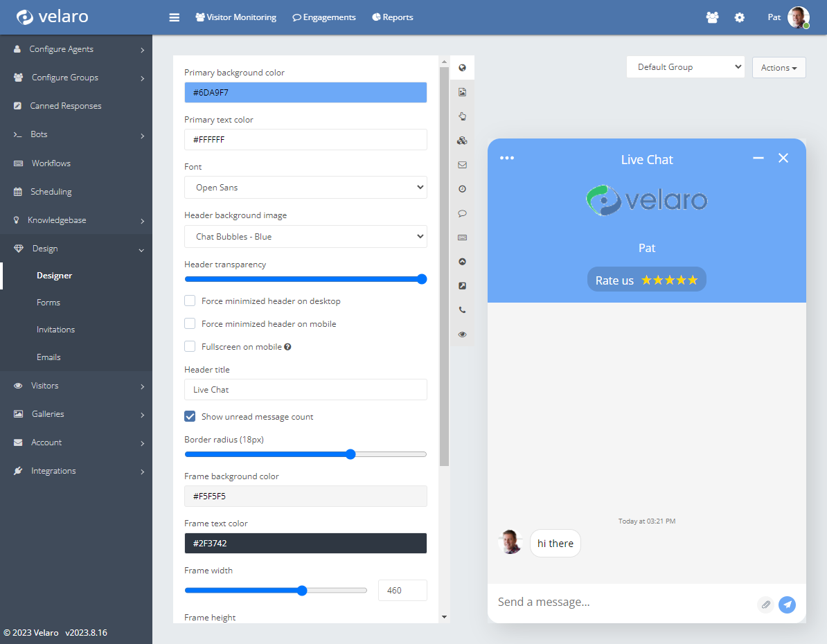Click the keyboard icon in designer strip

[462, 238]
